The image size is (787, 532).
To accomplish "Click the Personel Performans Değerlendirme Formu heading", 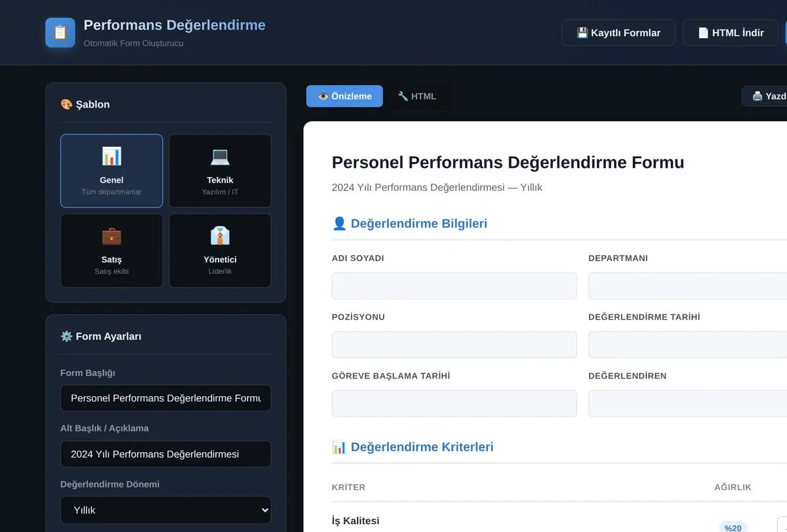I will click(x=508, y=163).
